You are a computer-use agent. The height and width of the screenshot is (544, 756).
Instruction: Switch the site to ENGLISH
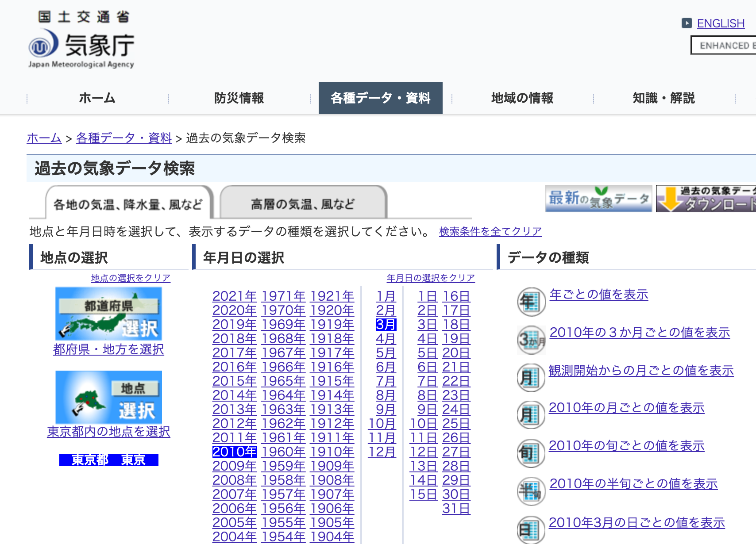[x=720, y=23]
